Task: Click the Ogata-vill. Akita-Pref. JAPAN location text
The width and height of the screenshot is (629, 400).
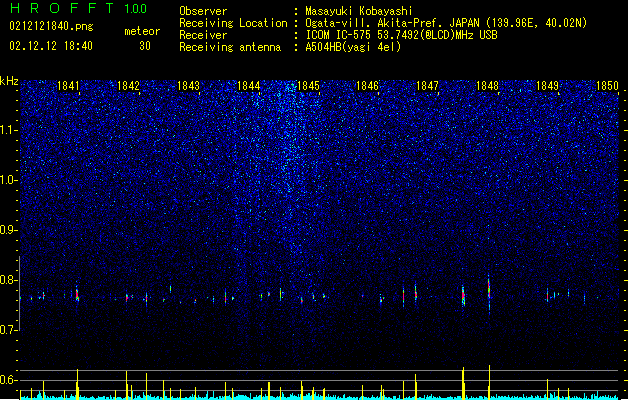Action: (x=446, y=23)
